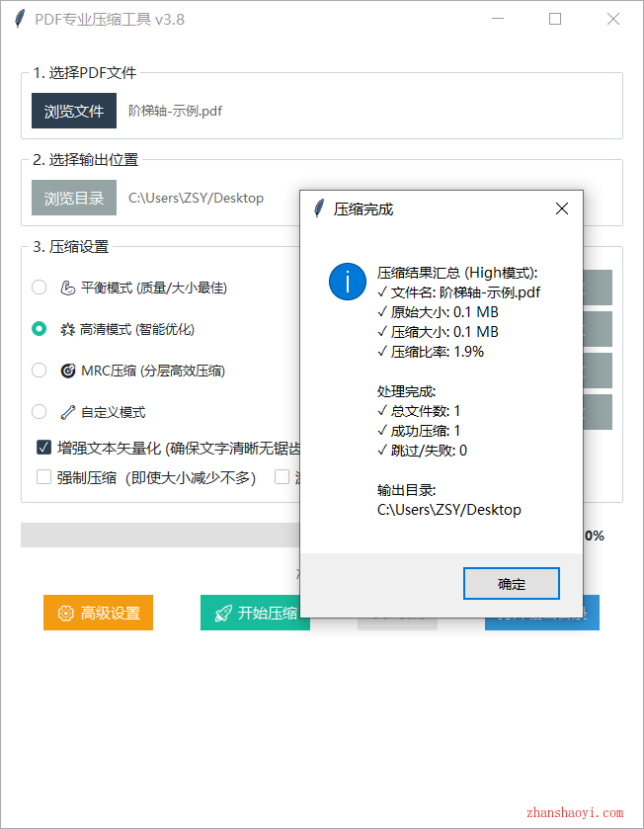Viewport: 644px width, 829px height.
Task: Click the dialog output path C:\Users\ZSY/Desktop
Action: click(449, 510)
